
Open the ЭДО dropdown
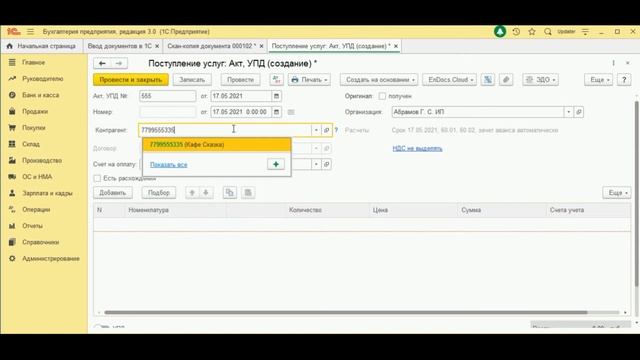pos(540,80)
